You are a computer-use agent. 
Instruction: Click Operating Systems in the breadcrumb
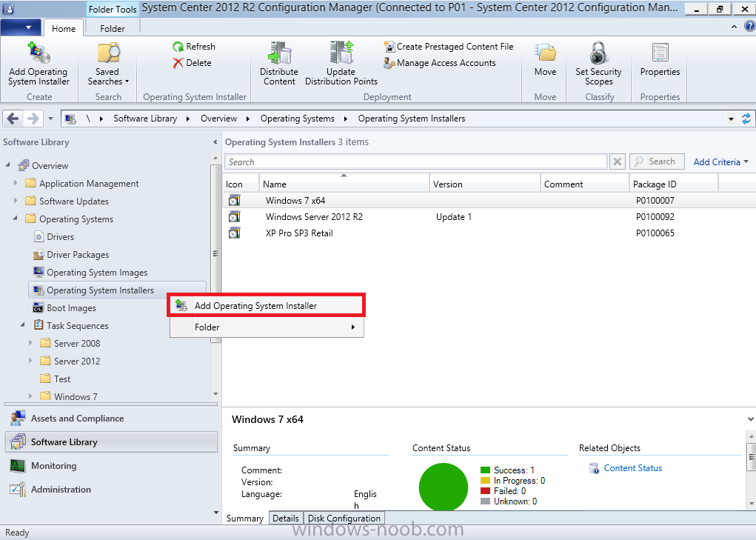click(x=298, y=119)
